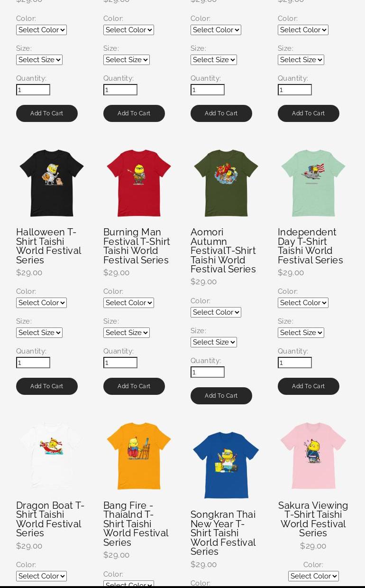View the orange Bang Fire T-Shirt image
This screenshot has width=365, height=588.
pyautogui.click(x=139, y=456)
